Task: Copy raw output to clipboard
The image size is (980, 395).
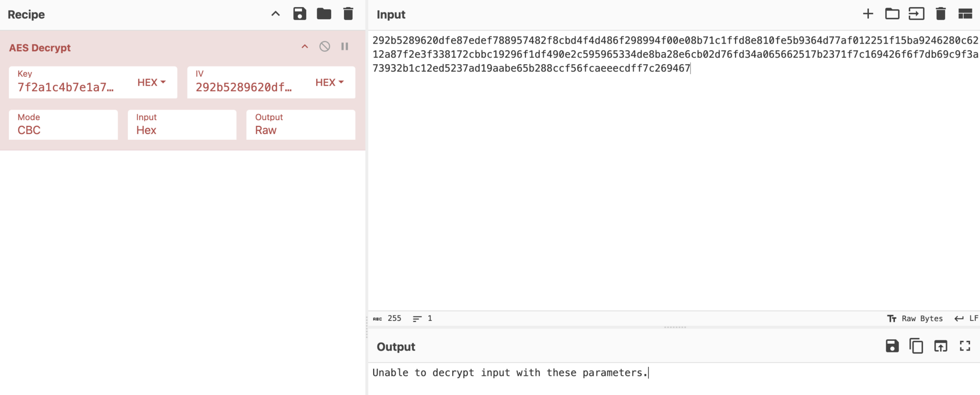Action: pyautogui.click(x=916, y=346)
